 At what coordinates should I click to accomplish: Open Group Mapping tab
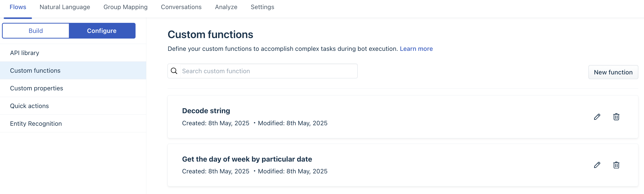coord(125,7)
